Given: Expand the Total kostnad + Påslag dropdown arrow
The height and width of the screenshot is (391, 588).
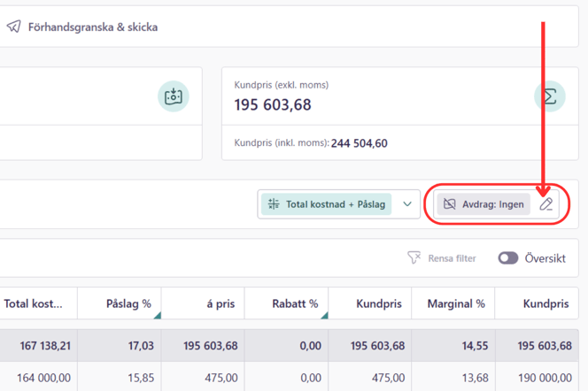Looking at the screenshot, I should tap(407, 204).
